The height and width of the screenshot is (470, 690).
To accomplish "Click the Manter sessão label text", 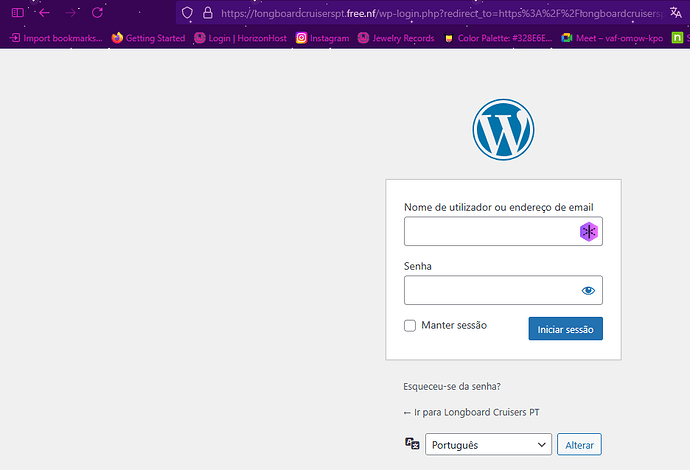I will 454,325.
